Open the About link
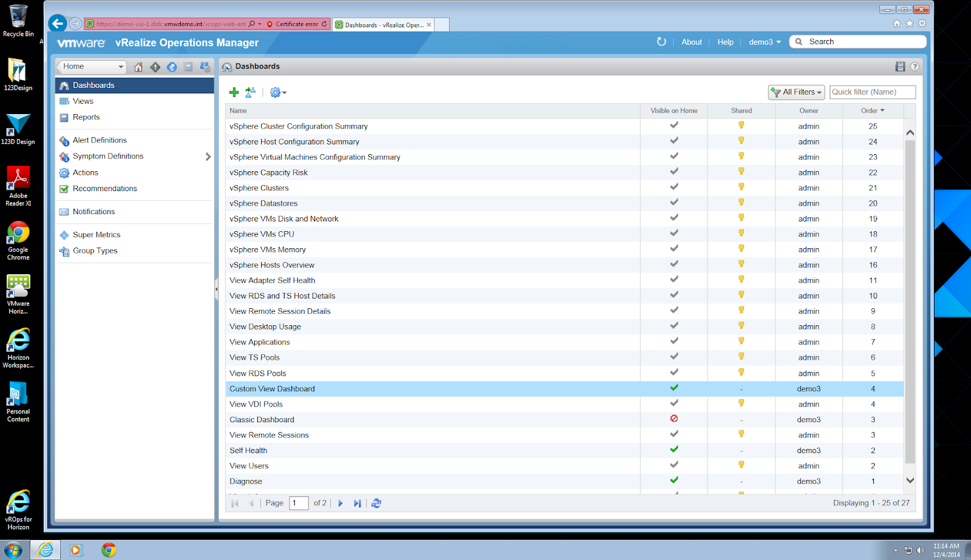 pos(691,42)
